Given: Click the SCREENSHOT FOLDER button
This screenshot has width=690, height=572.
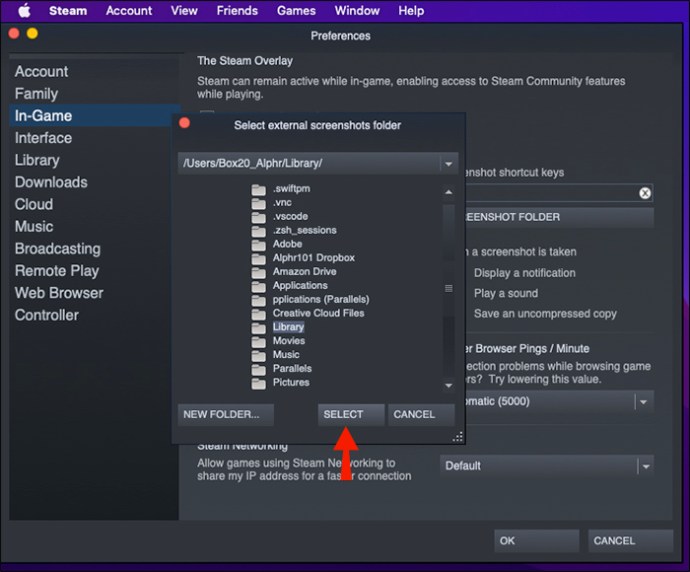Looking at the screenshot, I should (x=559, y=217).
